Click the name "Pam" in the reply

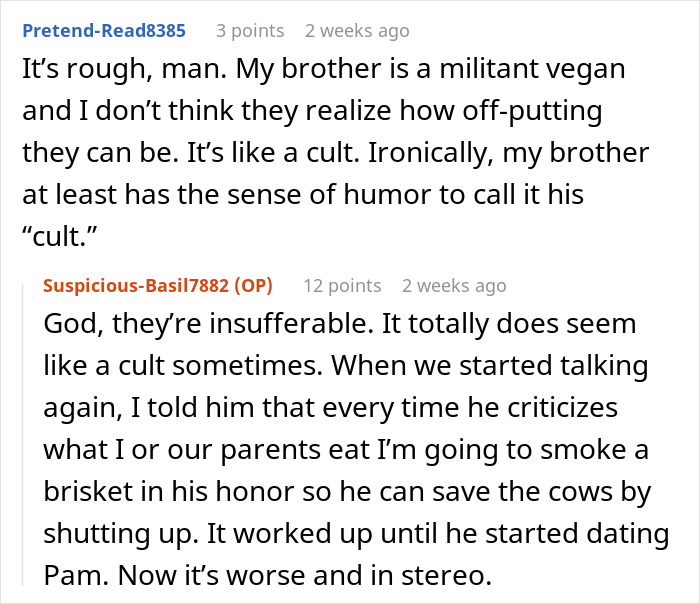point(72,575)
